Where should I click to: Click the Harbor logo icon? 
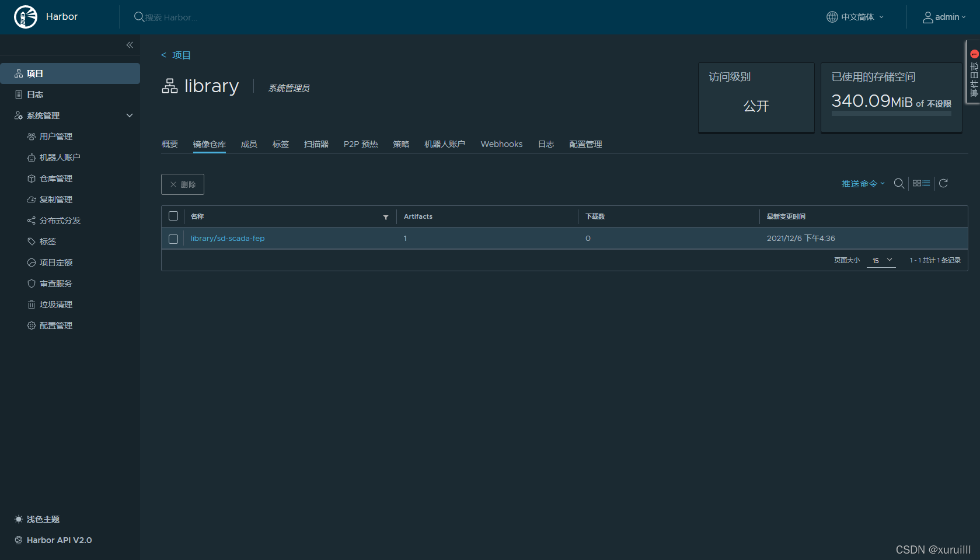(x=26, y=17)
